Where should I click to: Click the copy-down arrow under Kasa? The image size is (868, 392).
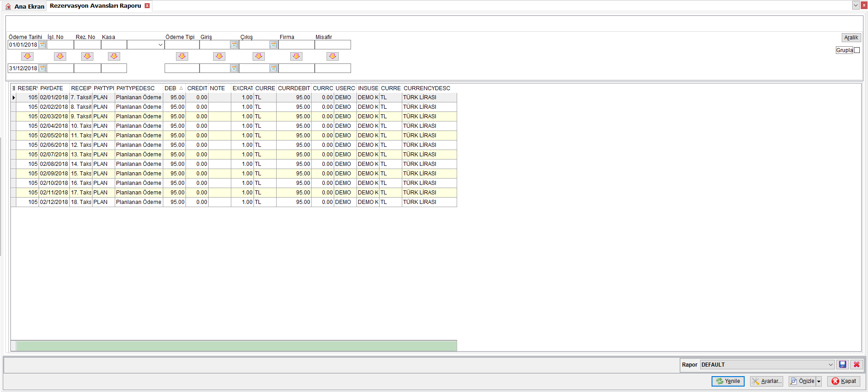114,56
